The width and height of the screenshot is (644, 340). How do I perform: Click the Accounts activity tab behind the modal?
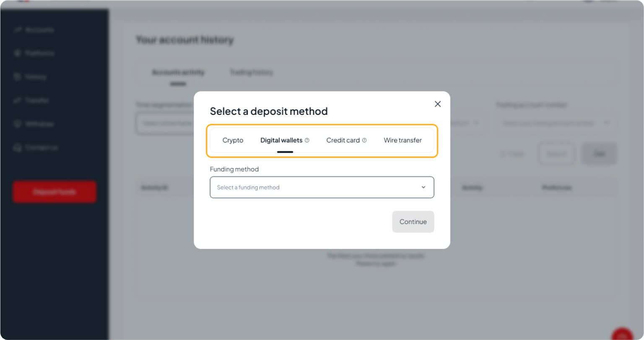[178, 72]
